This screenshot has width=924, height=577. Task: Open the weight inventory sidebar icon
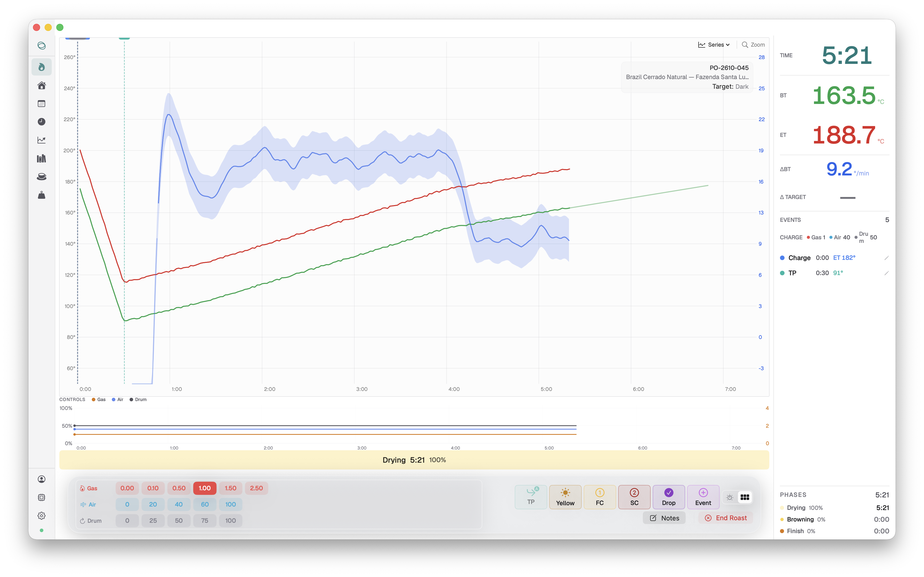[42, 195]
